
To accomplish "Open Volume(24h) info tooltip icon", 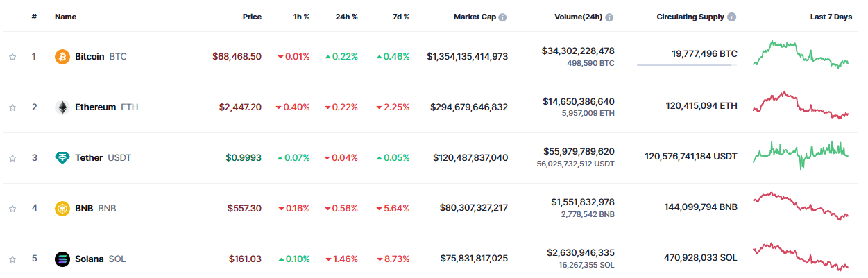I will click(609, 17).
